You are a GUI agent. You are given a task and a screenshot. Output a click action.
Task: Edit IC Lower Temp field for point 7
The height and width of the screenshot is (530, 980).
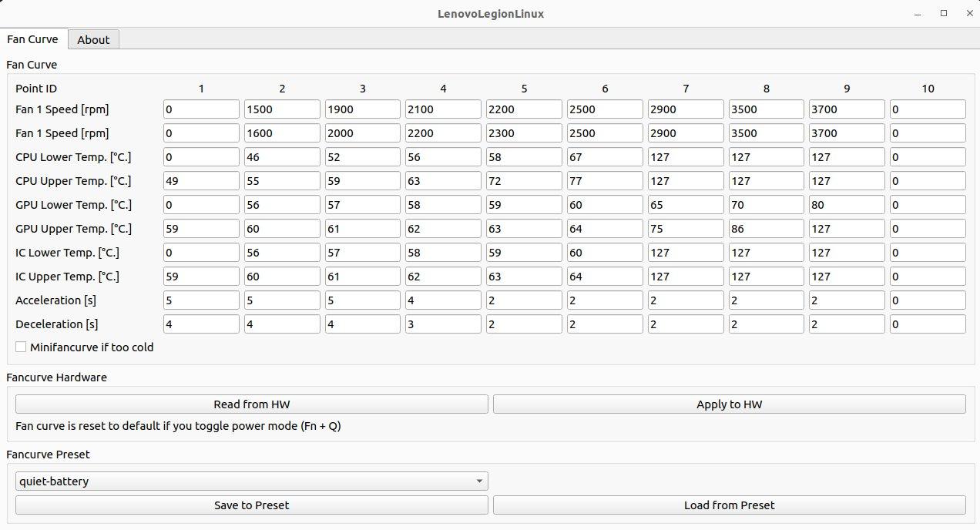pos(686,253)
